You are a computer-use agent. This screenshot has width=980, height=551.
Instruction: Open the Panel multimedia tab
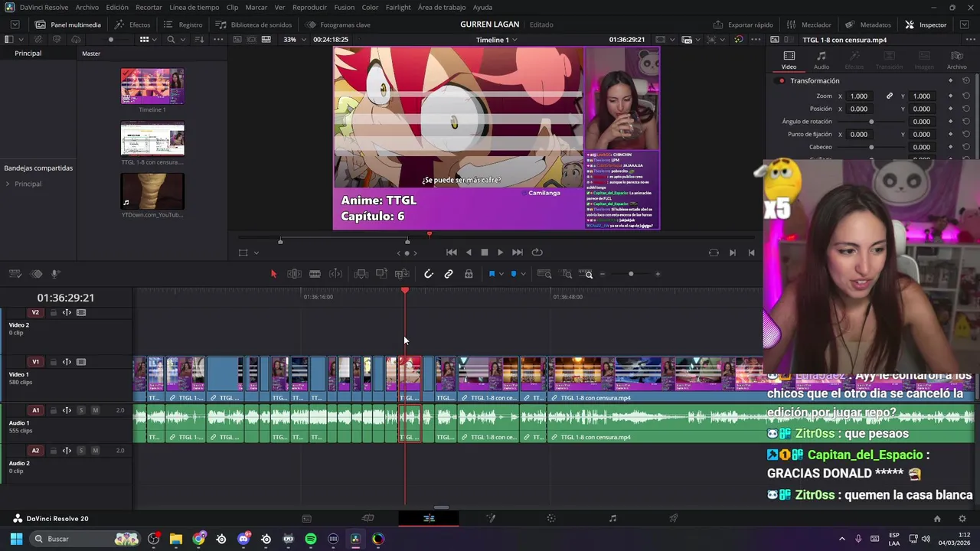pos(68,24)
